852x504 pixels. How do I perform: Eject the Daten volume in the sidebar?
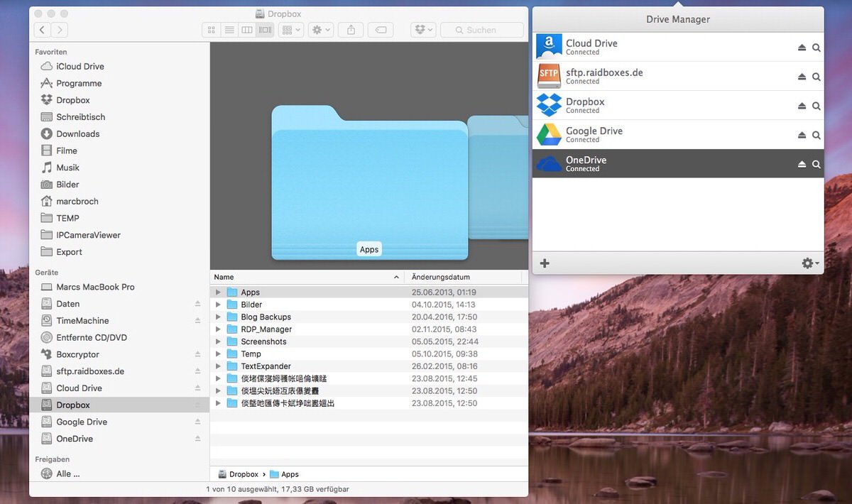[x=198, y=304]
